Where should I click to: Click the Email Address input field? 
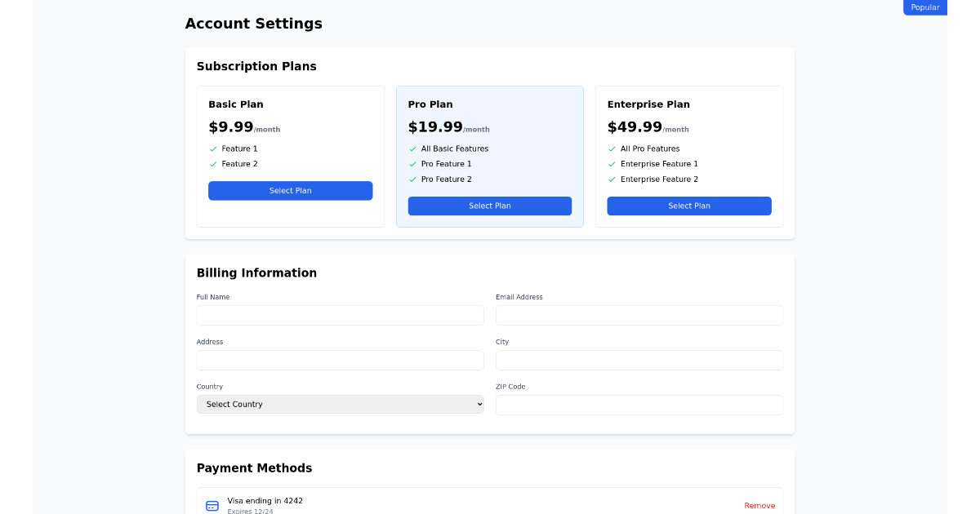point(639,315)
